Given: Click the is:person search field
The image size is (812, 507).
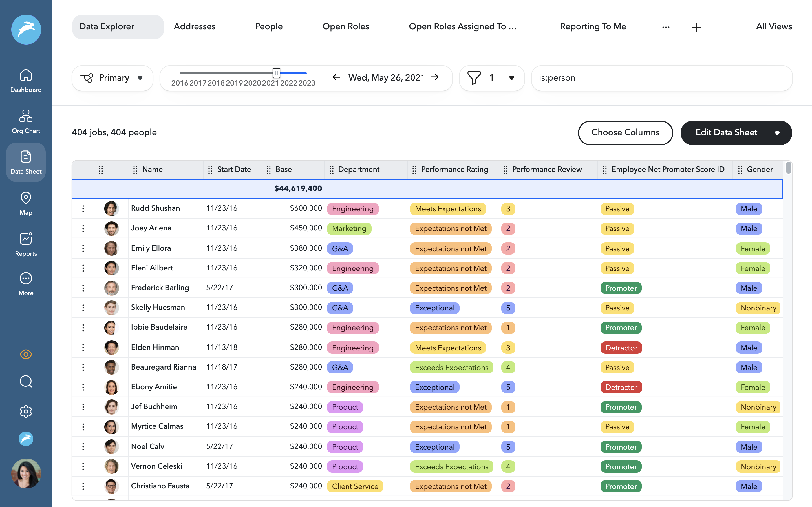Looking at the screenshot, I should coord(661,78).
